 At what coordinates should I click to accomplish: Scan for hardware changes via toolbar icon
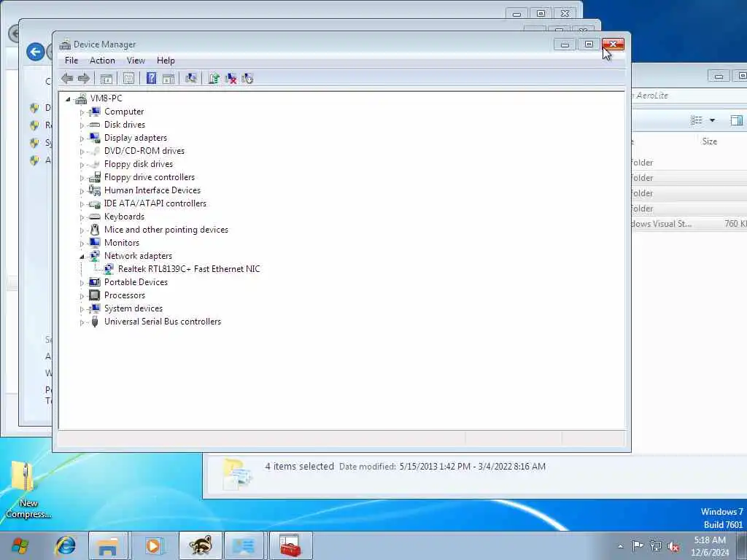pos(191,79)
